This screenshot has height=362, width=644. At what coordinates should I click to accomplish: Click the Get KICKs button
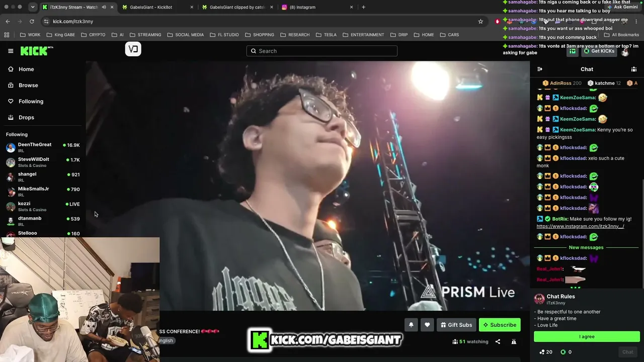point(599,51)
